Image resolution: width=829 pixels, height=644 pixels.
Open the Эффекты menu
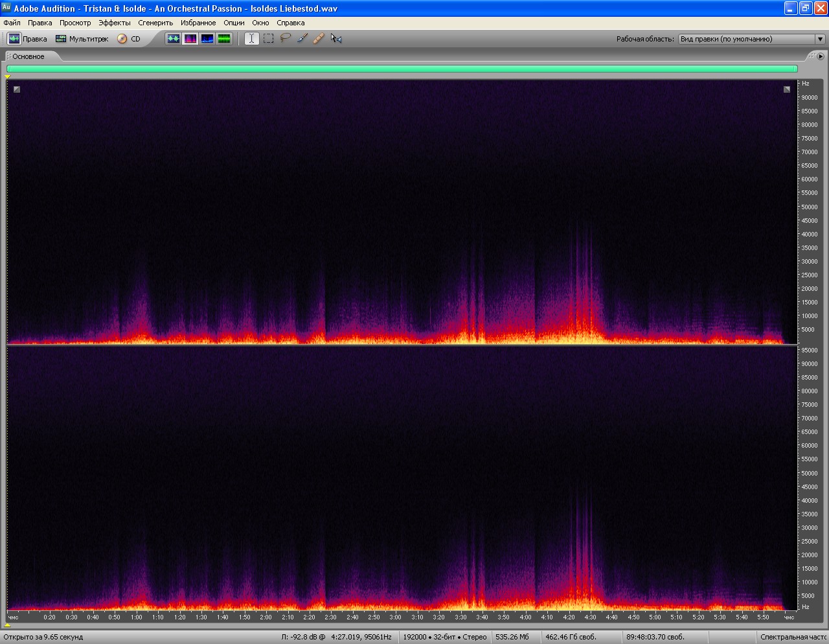(114, 23)
